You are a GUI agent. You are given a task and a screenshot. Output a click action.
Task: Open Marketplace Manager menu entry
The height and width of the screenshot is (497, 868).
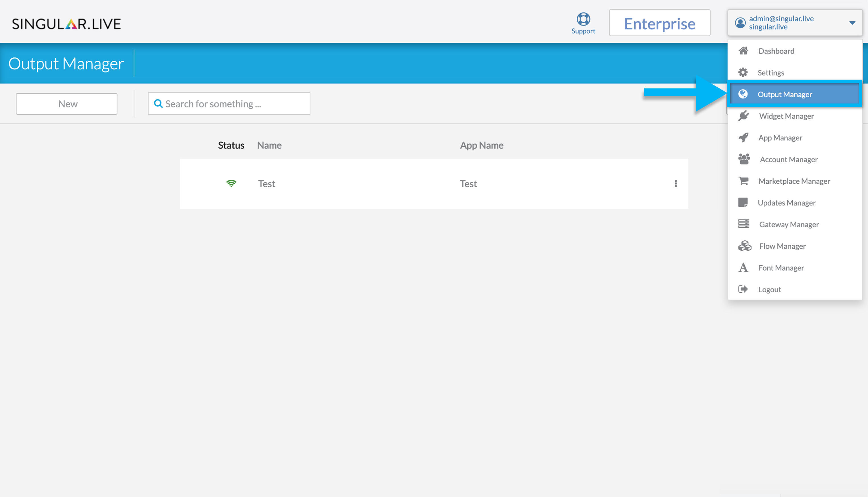point(795,181)
